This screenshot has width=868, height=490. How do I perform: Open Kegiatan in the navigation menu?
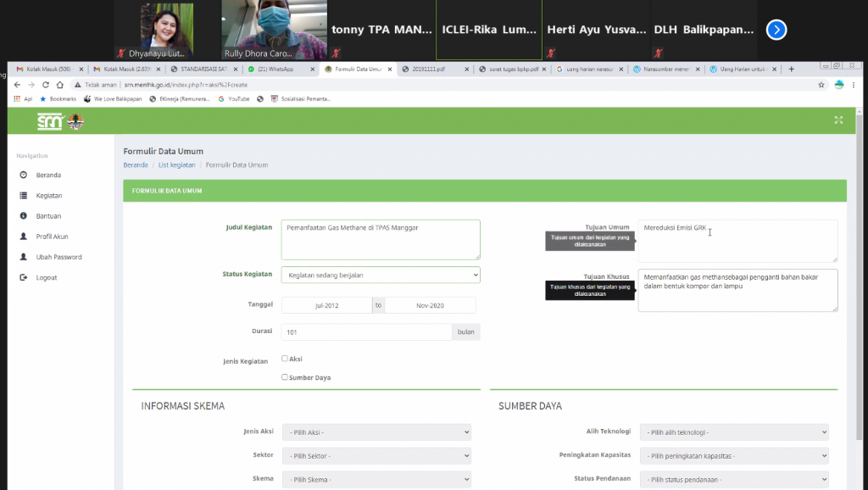coord(48,196)
